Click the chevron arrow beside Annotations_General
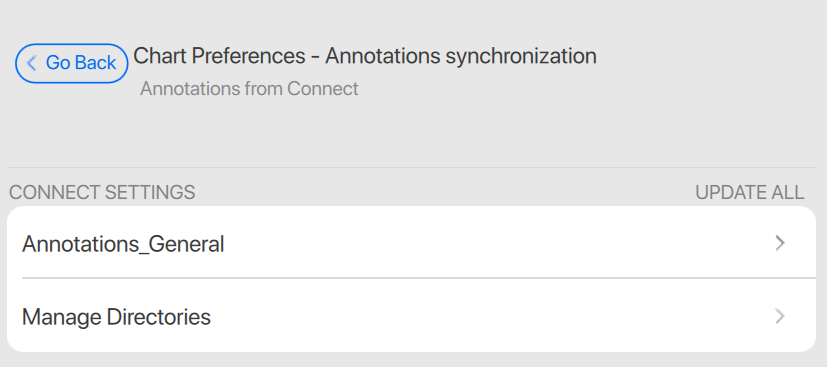Viewport: 827px width, 367px height. point(780,243)
